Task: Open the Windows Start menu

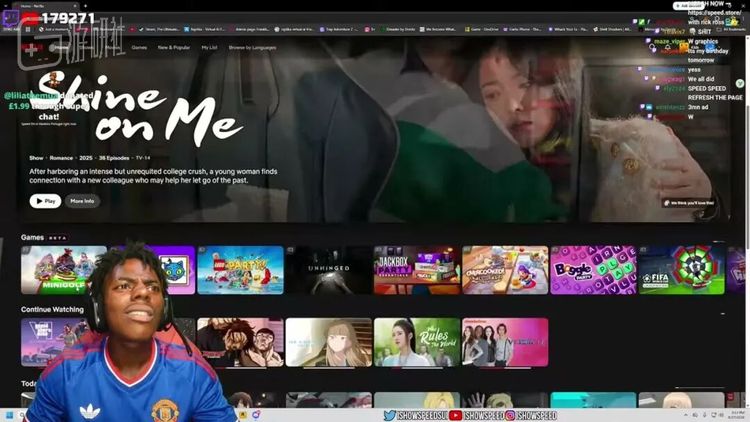Action: tap(9, 415)
